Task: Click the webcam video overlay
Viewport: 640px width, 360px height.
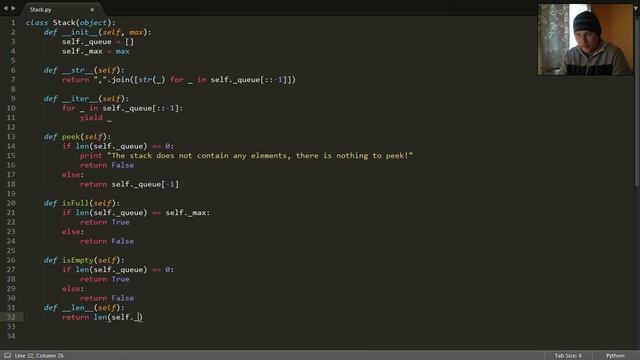Action: point(585,40)
